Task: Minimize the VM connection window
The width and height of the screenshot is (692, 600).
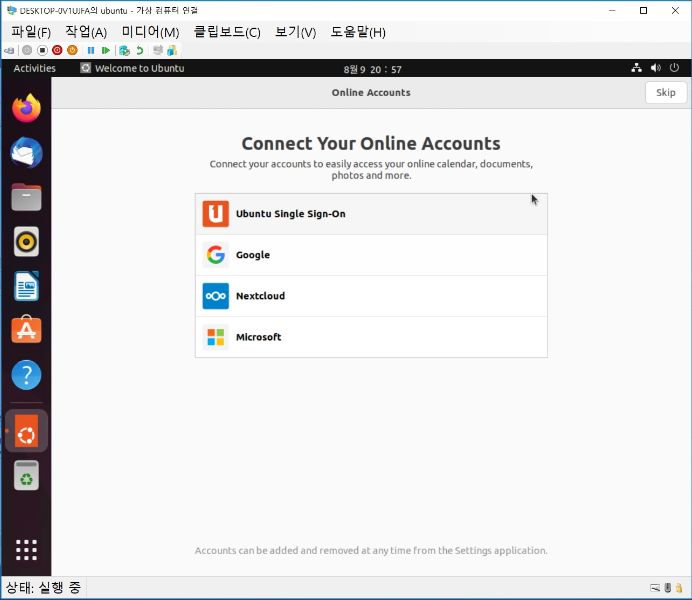Action: pos(612,11)
